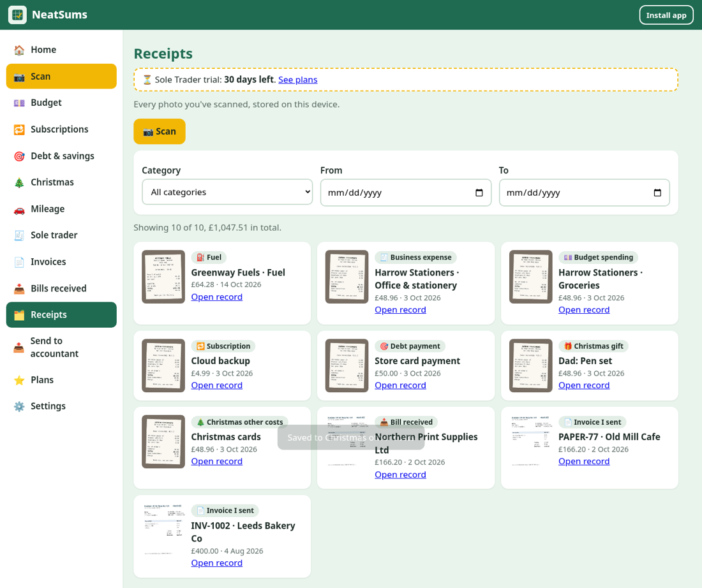Click the Install app button

[666, 15]
